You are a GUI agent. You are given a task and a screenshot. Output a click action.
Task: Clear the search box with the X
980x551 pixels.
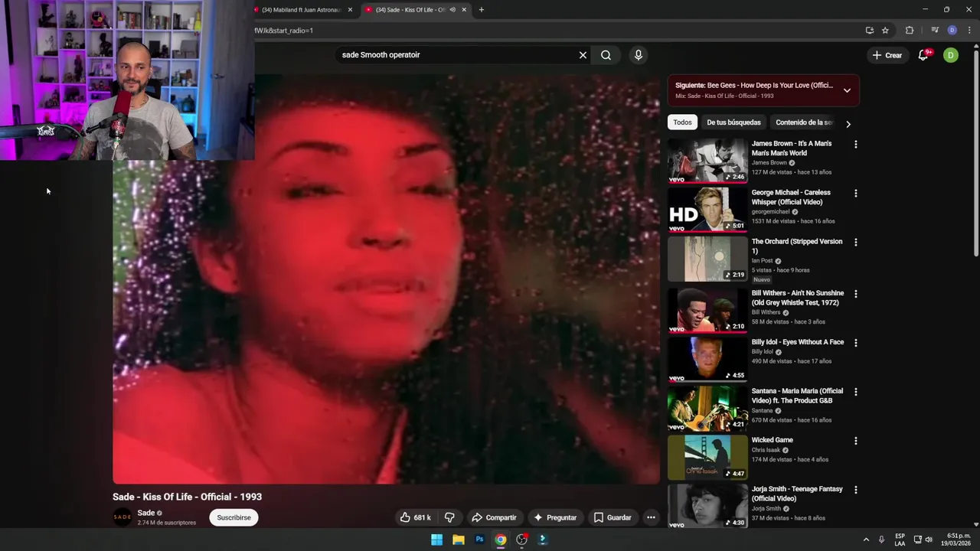pyautogui.click(x=583, y=55)
